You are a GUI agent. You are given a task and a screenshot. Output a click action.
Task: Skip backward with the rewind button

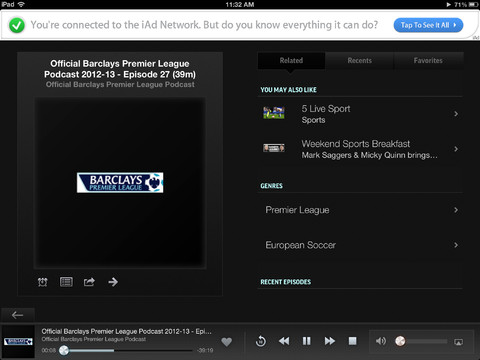(x=284, y=341)
